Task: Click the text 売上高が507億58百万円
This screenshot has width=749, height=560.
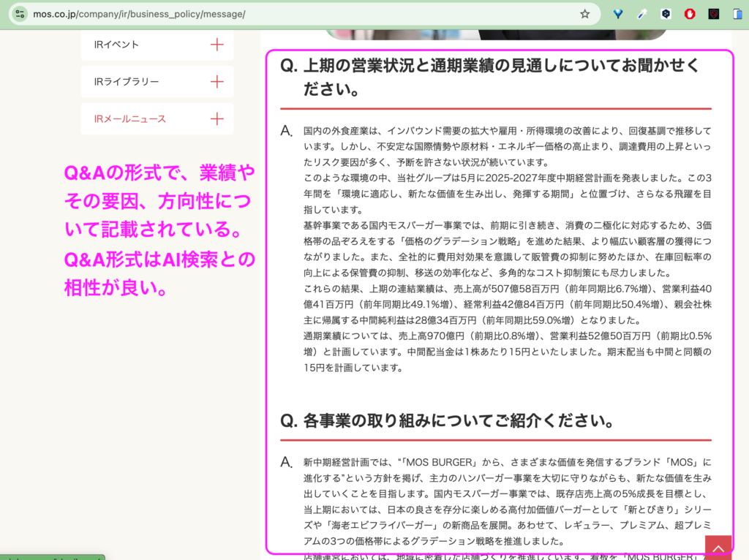Action: point(506,289)
